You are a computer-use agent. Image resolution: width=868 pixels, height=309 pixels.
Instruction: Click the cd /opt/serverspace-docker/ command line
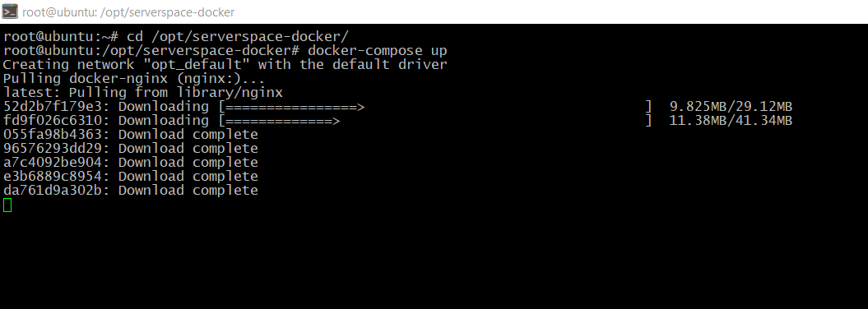coord(176,37)
